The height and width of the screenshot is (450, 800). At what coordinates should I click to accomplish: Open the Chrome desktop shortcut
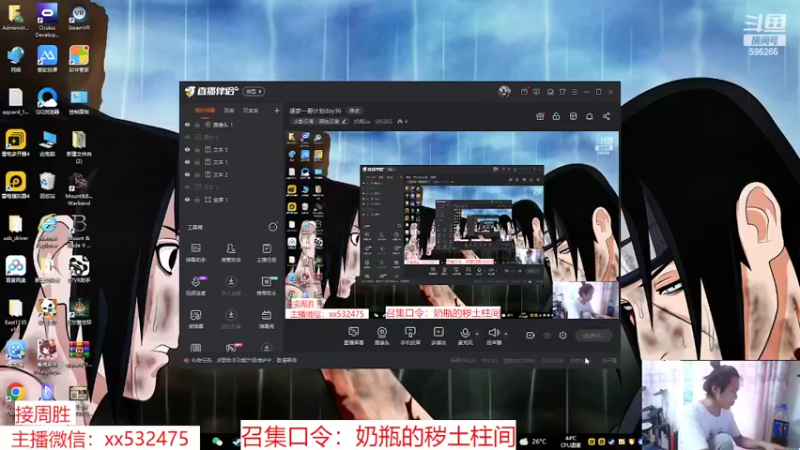click(x=16, y=395)
